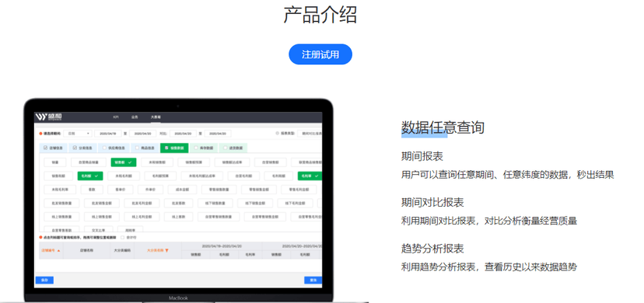Toggle the 分类信息 checkbox tab

pyautogui.click(x=83, y=148)
